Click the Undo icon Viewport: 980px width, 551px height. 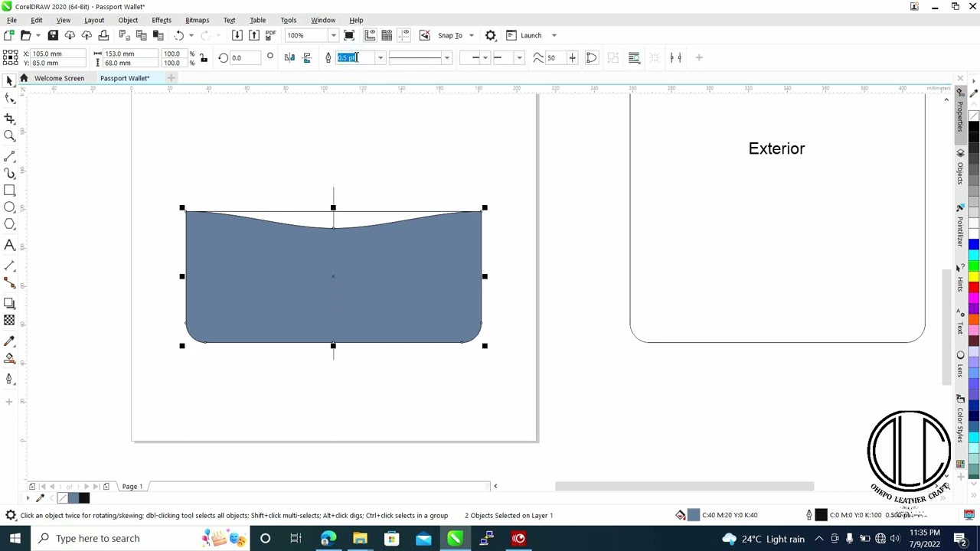tap(178, 35)
